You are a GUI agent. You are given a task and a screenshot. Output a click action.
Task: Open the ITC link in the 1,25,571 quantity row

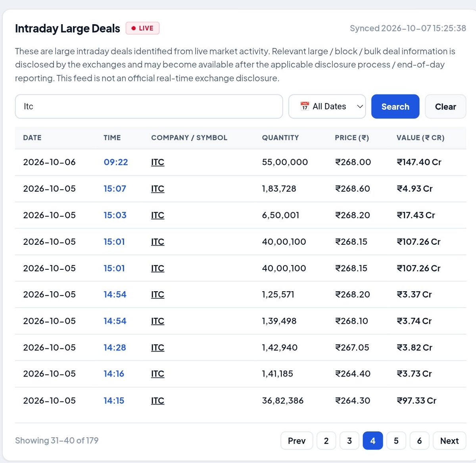[x=157, y=295]
